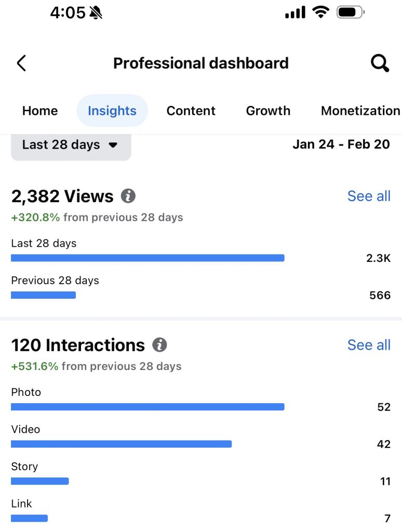Tap the Jan 24 - Feb 20 date range

pos(341,144)
